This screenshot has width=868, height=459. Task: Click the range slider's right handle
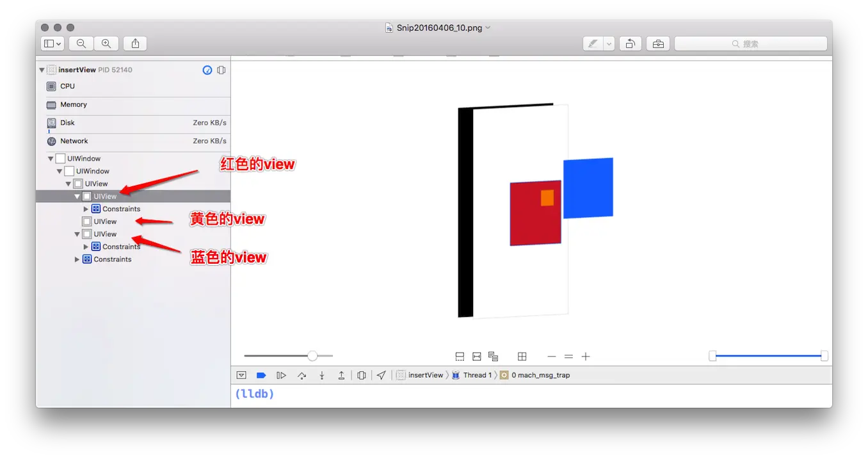pos(824,356)
